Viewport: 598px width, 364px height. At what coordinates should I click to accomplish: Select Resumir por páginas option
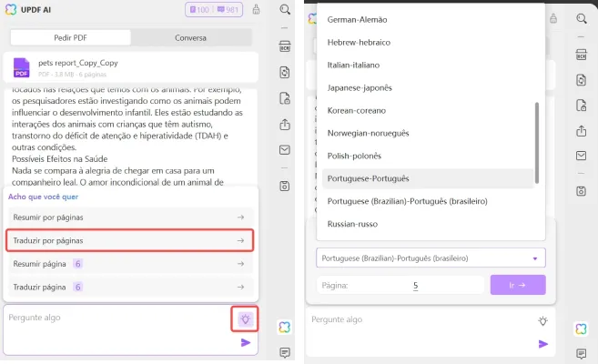coord(129,217)
